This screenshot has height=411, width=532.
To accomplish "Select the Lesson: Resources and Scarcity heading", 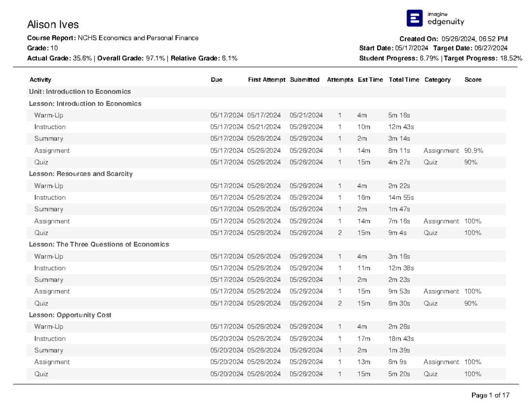I will (81, 174).
